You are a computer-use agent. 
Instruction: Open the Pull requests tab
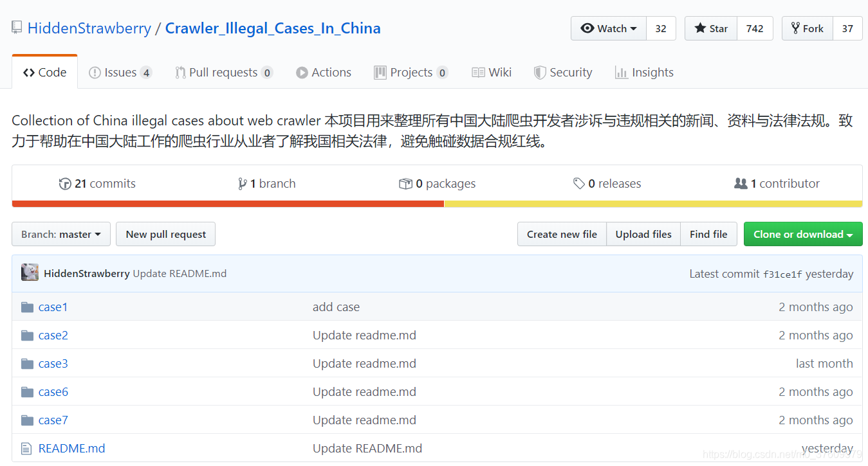[224, 73]
